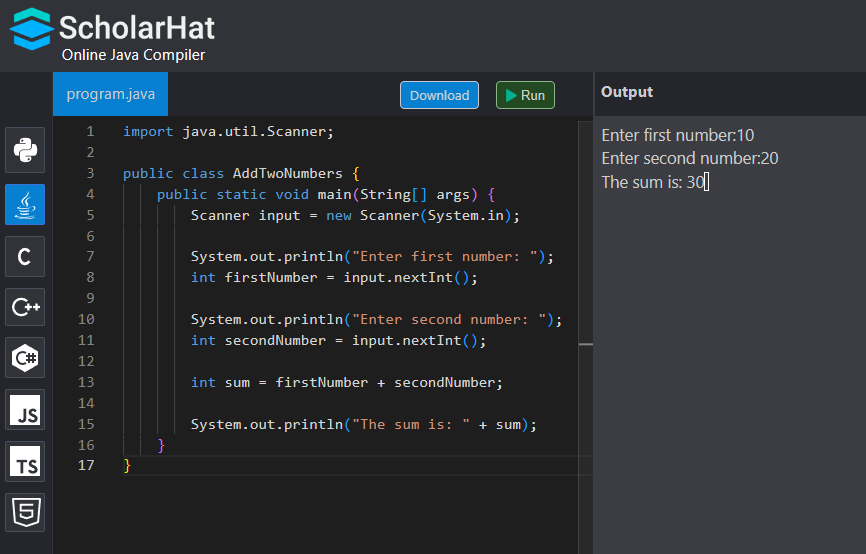866x554 pixels.
Task: Select the program.java tab
Action: coord(111,95)
